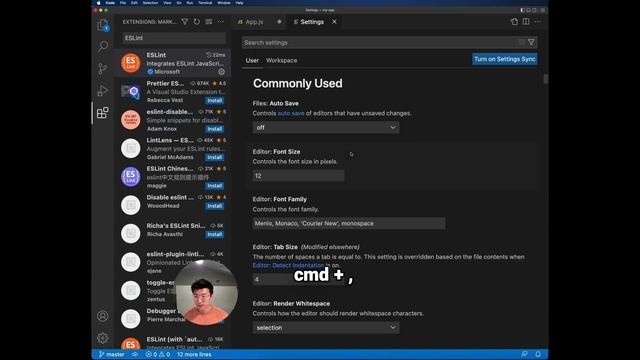
Task: Open errors and warnings in status bar
Action: tap(158, 354)
